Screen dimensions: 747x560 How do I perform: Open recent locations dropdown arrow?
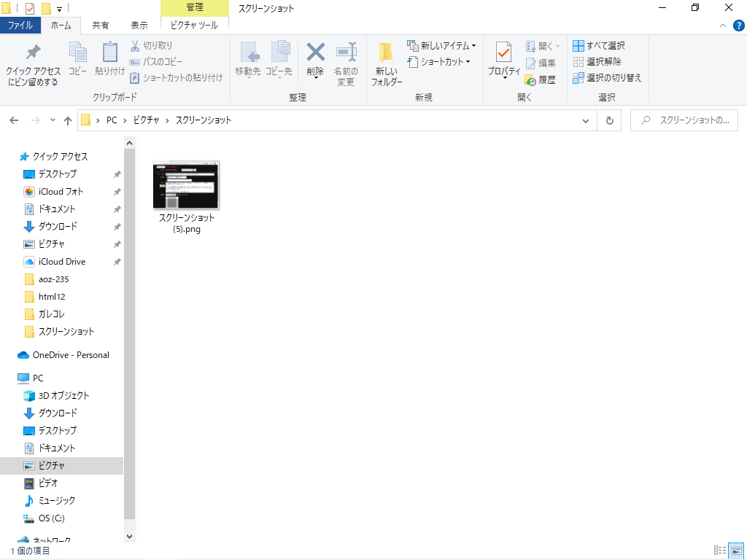tap(53, 120)
